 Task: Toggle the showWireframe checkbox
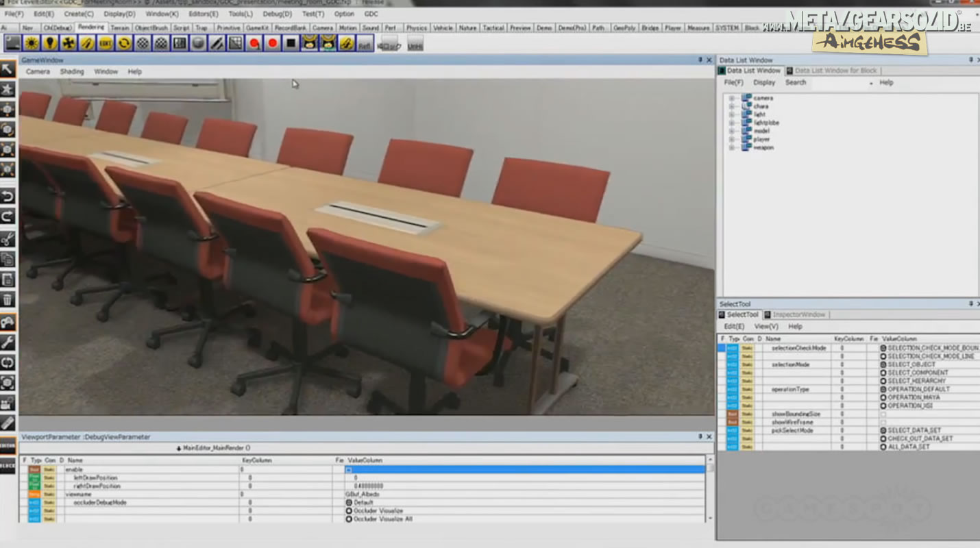tap(883, 423)
